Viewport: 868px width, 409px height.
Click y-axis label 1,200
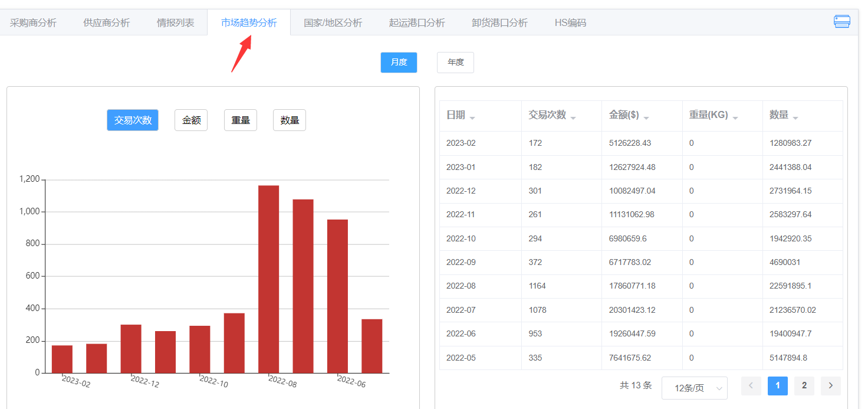coord(29,179)
